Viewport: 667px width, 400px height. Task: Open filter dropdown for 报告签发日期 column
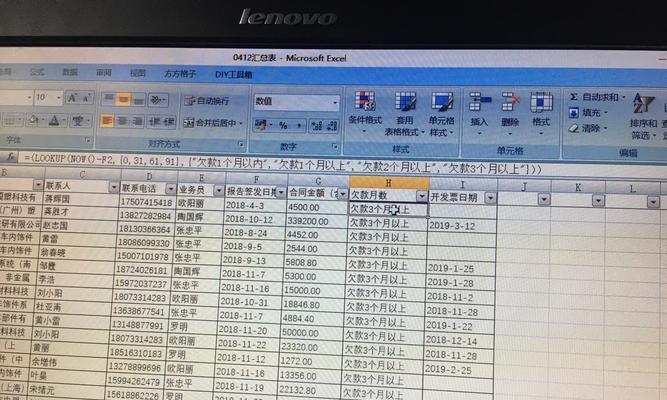tap(281, 192)
